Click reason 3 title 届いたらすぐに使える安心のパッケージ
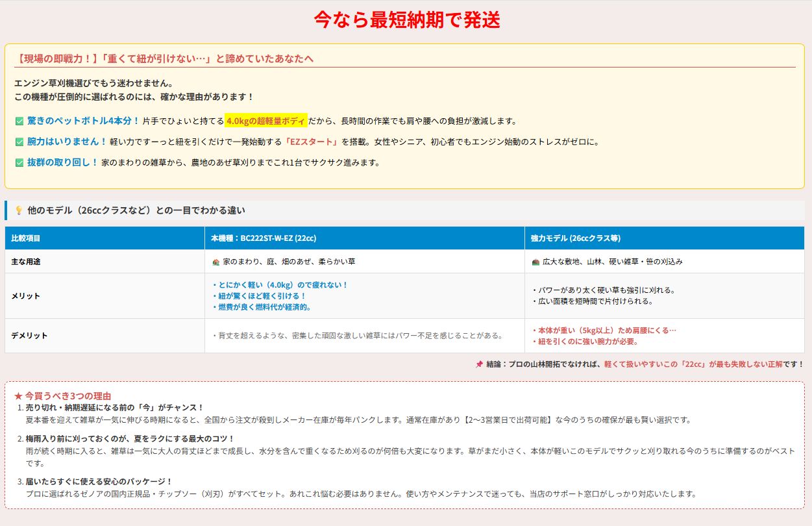This screenshot has width=812, height=526. pyautogui.click(x=99, y=482)
